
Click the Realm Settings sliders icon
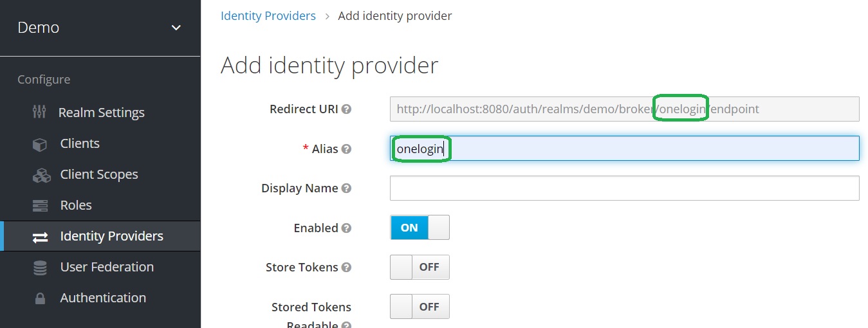click(39, 113)
